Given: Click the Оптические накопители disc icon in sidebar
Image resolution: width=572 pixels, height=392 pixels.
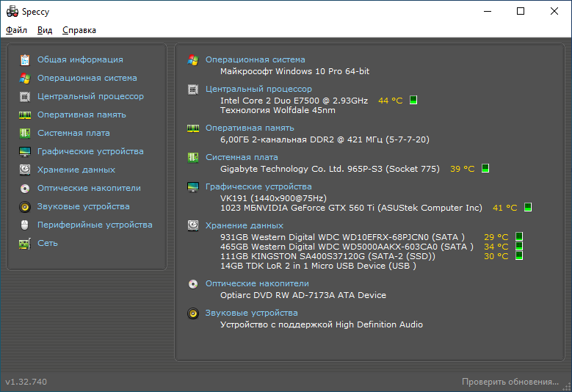Looking at the screenshot, I should 25,188.
